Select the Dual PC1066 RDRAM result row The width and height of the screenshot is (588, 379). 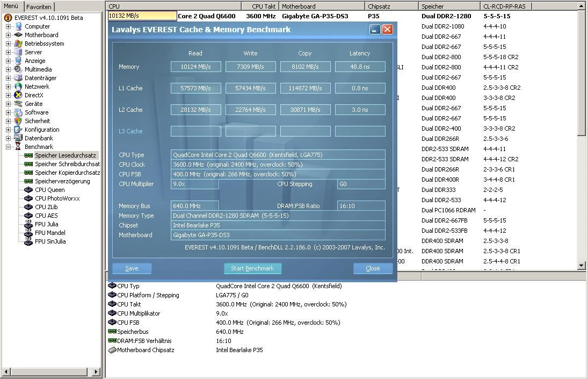pyautogui.click(x=448, y=210)
